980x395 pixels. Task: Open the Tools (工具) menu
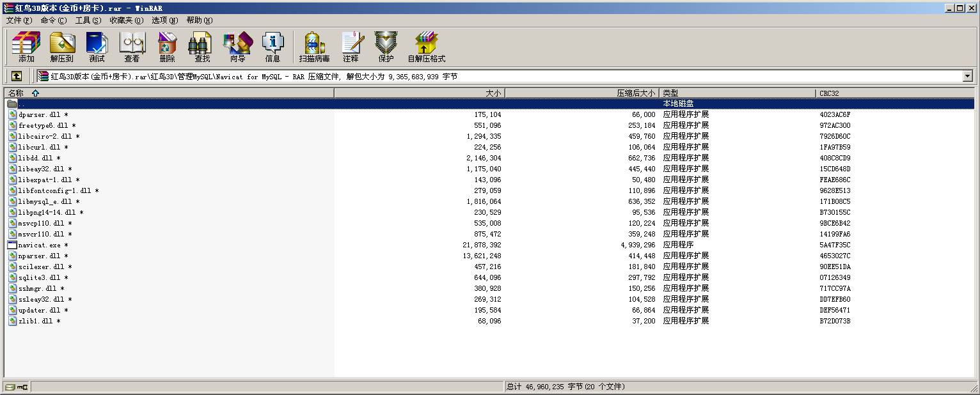pyautogui.click(x=88, y=20)
